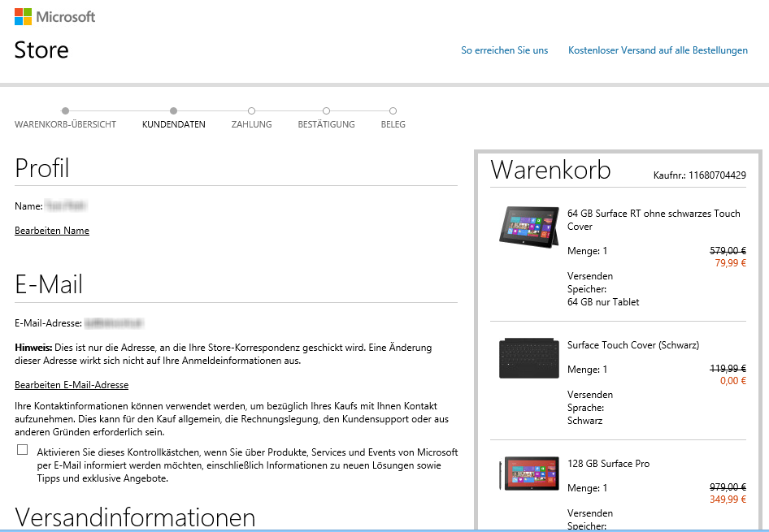This screenshot has height=532, width=769.
Task: Enable the Microsoft email newsletter checkbox
Action: [23, 450]
